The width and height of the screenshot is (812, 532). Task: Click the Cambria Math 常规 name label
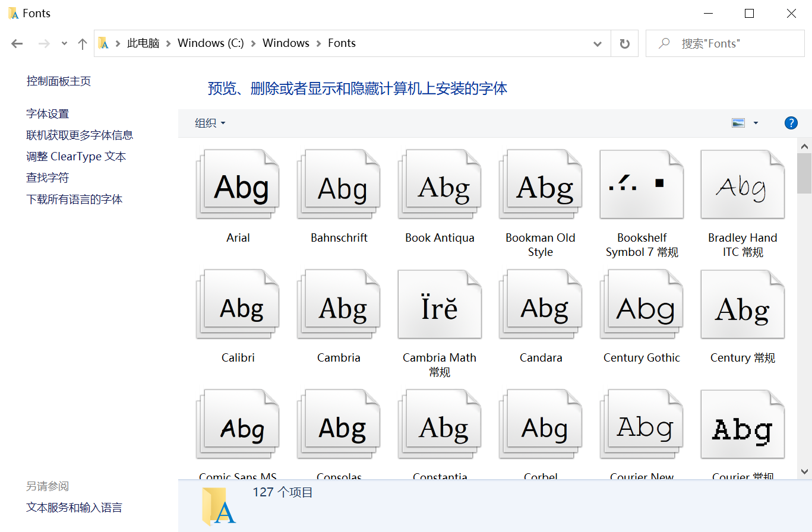click(x=440, y=365)
